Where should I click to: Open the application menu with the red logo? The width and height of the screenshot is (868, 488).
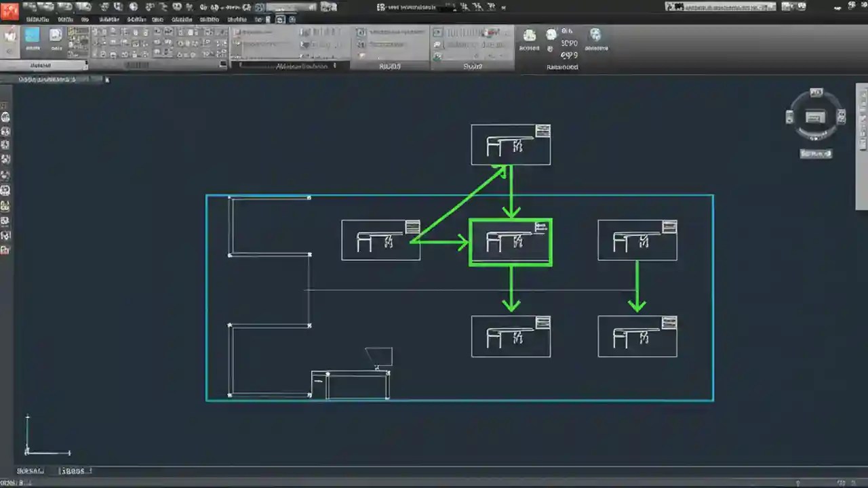[10, 7]
